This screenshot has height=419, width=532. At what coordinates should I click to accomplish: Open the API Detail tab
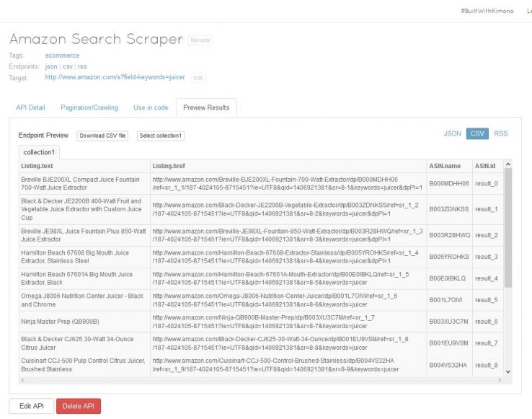30,107
